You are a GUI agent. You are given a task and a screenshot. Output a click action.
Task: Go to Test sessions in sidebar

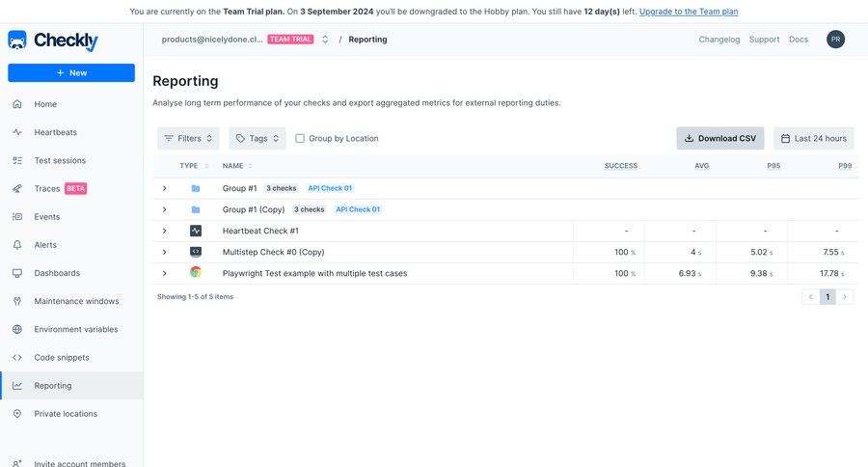point(60,160)
